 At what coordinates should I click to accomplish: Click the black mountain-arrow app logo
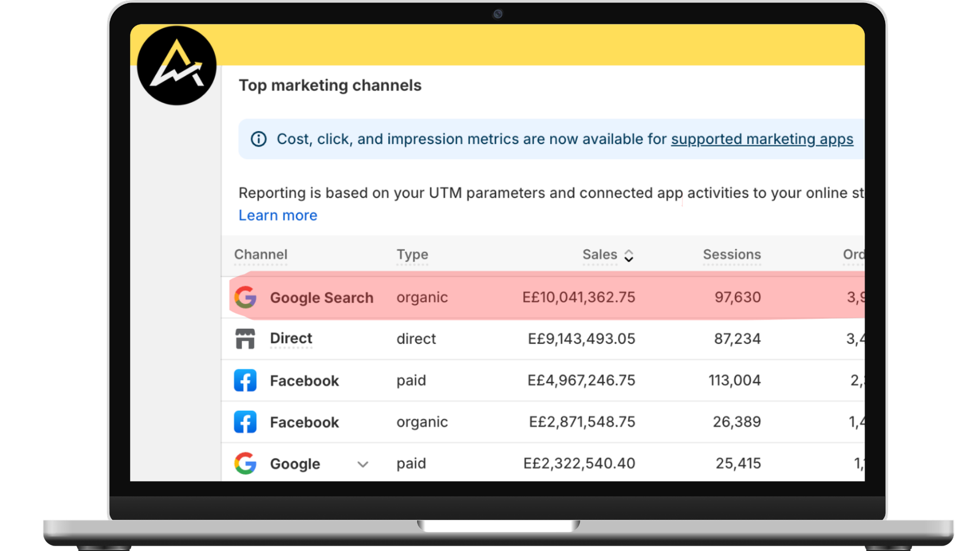tap(176, 66)
